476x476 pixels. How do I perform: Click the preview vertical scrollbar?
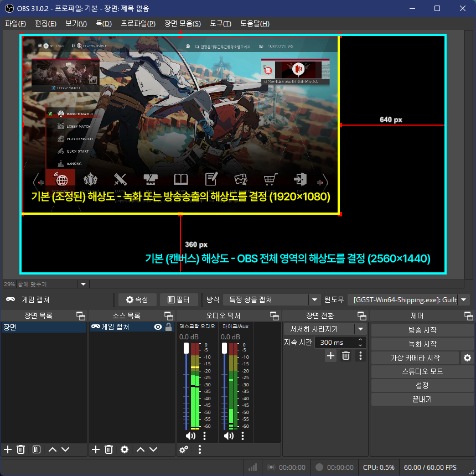pos(469,155)
